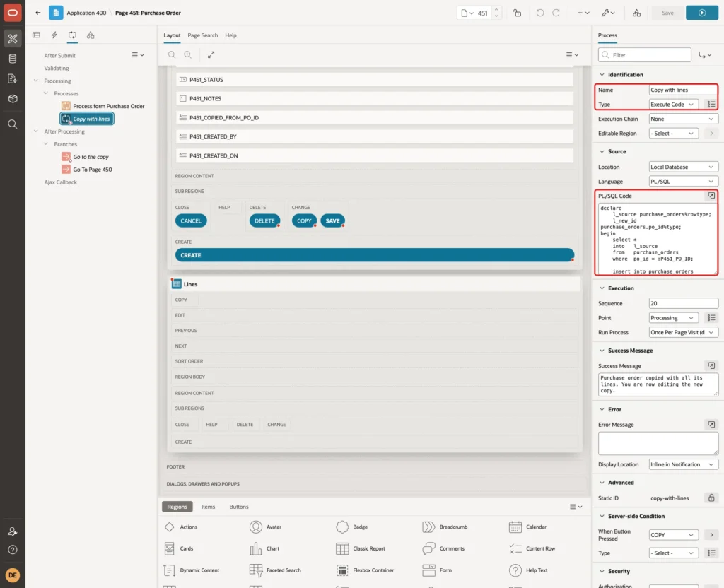Open the Type quick pick list icon
Screen dimensions: 724x588
[x=711, y=105]
